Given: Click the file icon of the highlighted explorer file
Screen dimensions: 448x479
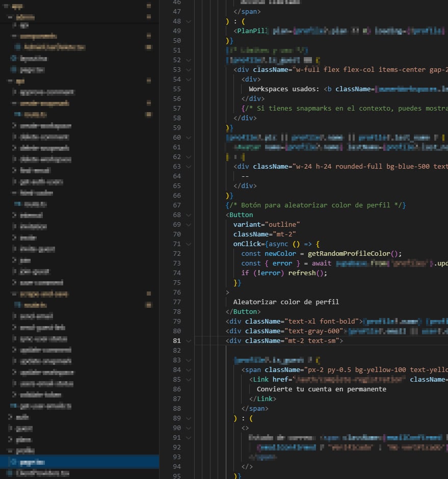Looking at the screenshot, I should (14, 462).
